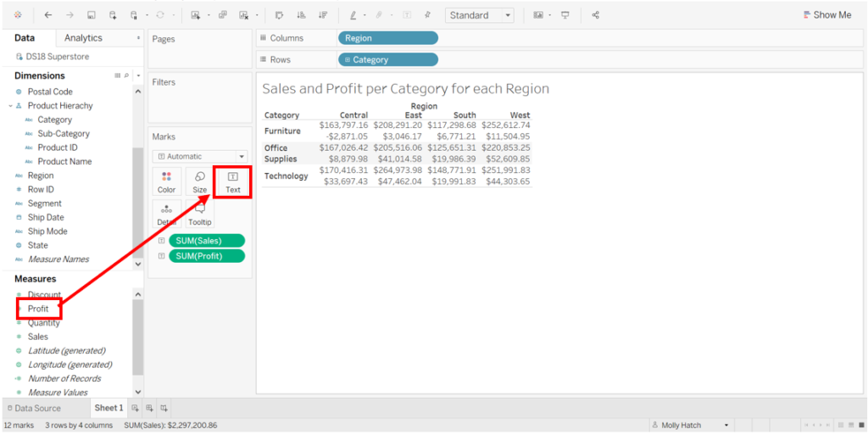Click the swap rows and columns icon

pyautogui.click(x=280, y=15)
